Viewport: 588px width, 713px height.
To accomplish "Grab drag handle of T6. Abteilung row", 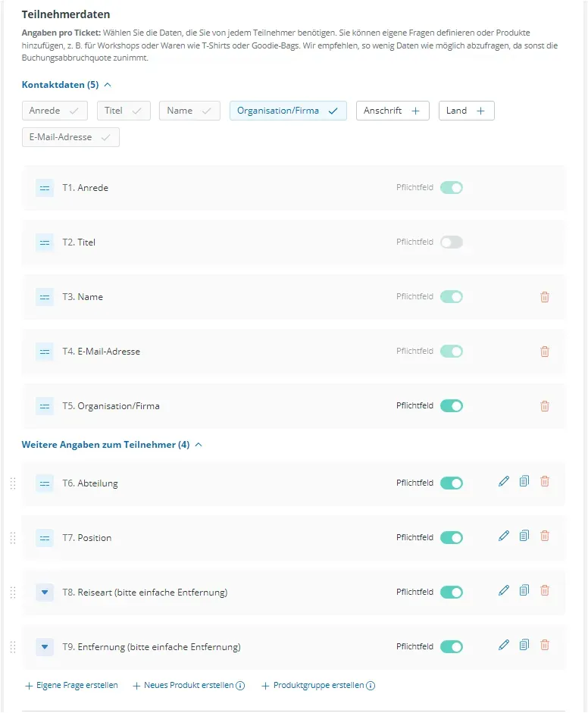I will (13, 483).
